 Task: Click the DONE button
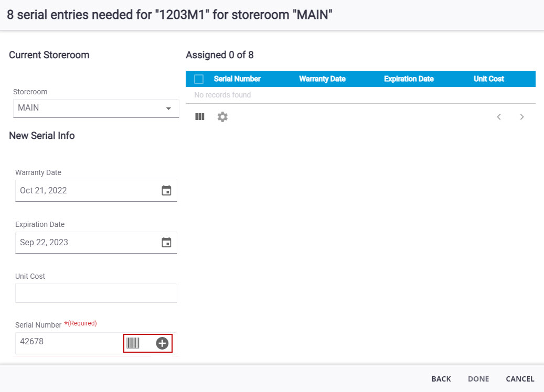click(478, 379)
